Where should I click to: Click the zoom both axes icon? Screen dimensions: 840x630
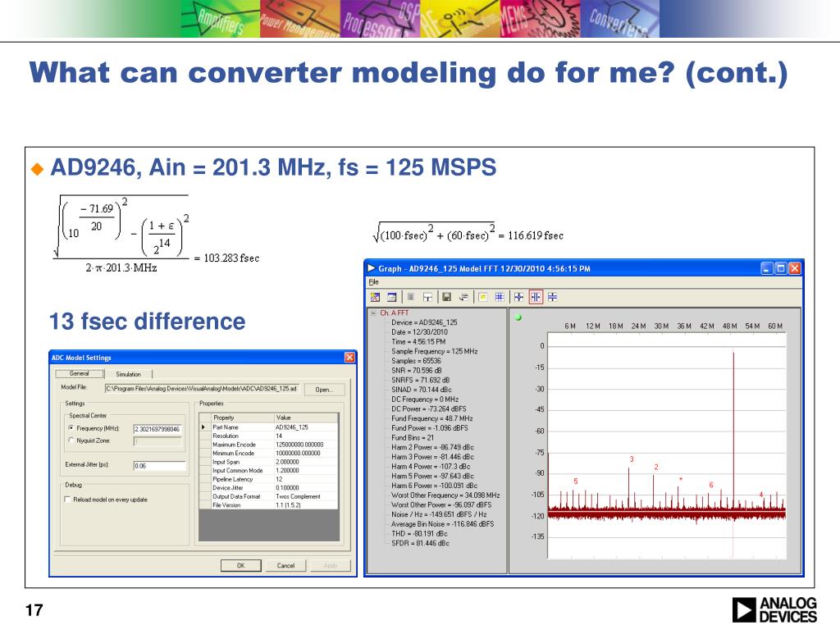click(x=518, y=297)
